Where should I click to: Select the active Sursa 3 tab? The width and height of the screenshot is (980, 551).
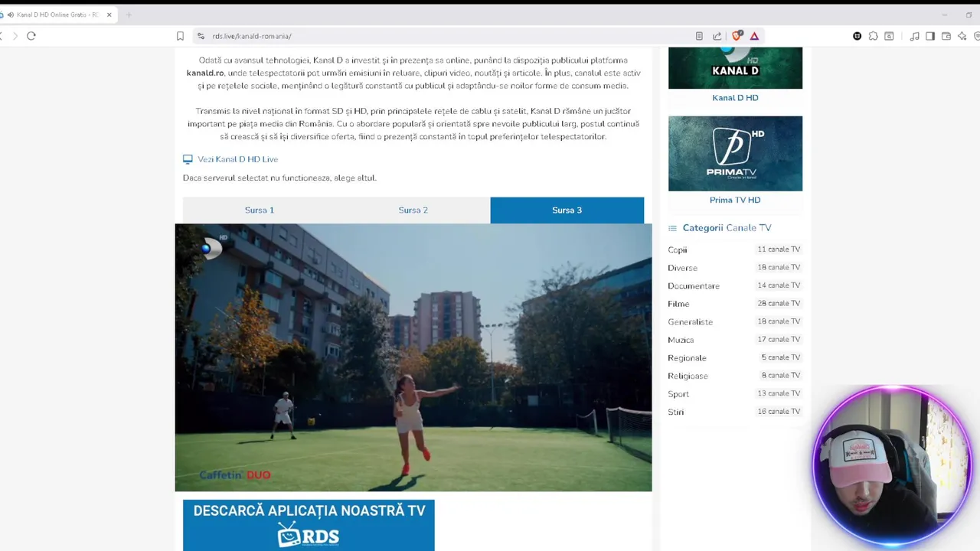[x=567, y=210]
